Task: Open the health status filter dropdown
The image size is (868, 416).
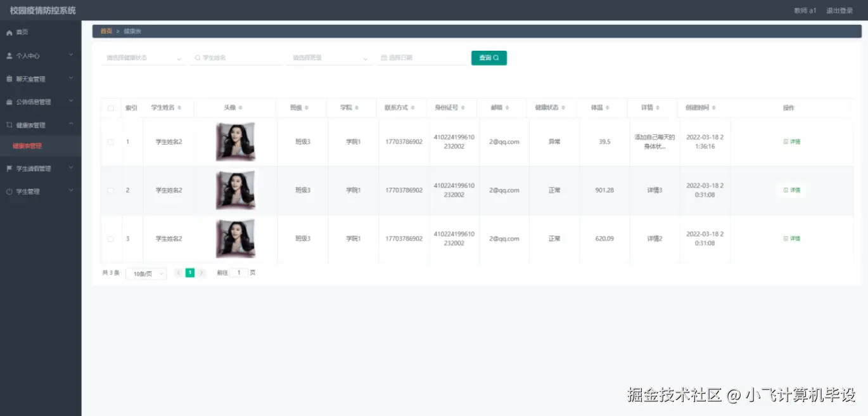Action: click(x=143, y=58)
